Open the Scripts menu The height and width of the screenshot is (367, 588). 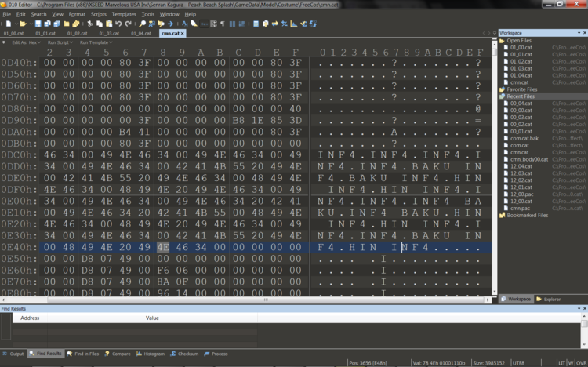click(99, 14)
